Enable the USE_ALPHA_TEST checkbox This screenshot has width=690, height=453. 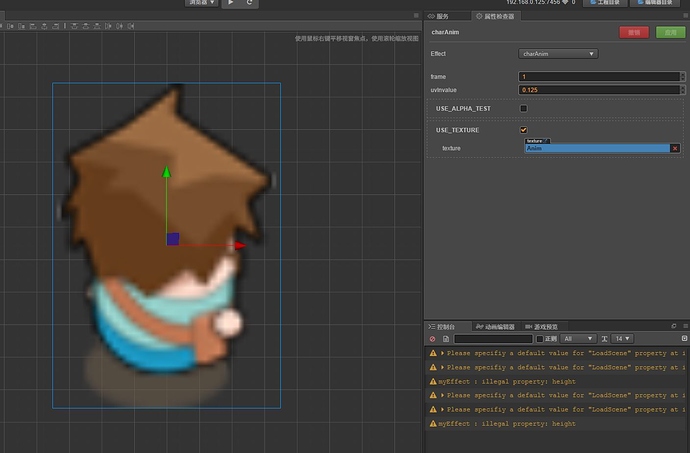click(x=523, y=108)
